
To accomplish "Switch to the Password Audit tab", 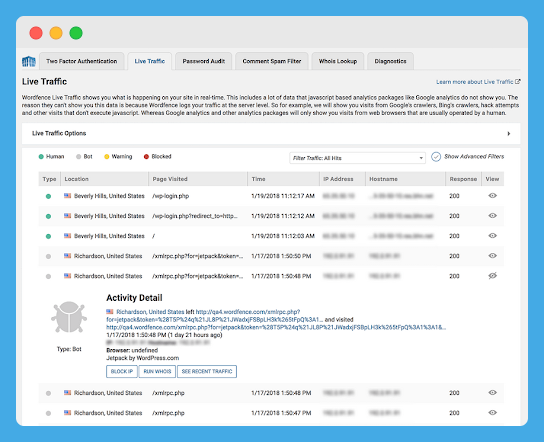I will tap(204, 61).
